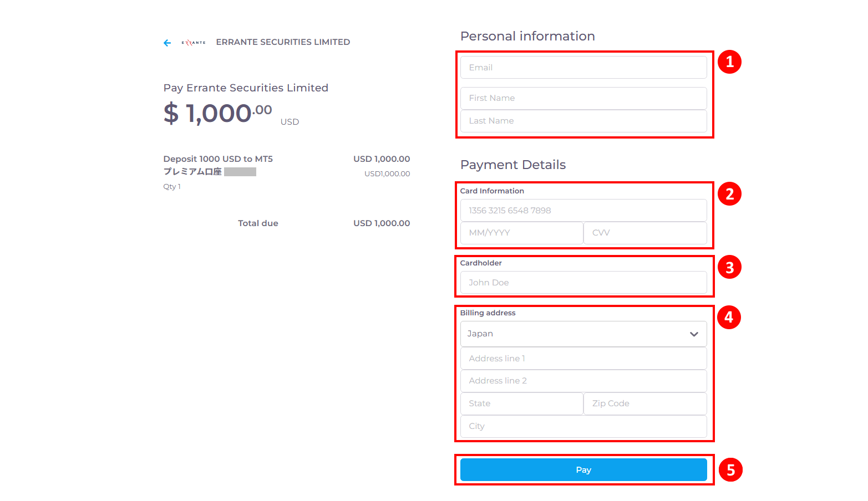Focus the Address line 2 field
This screenshot has width=868, height=501.
[583, 381]
